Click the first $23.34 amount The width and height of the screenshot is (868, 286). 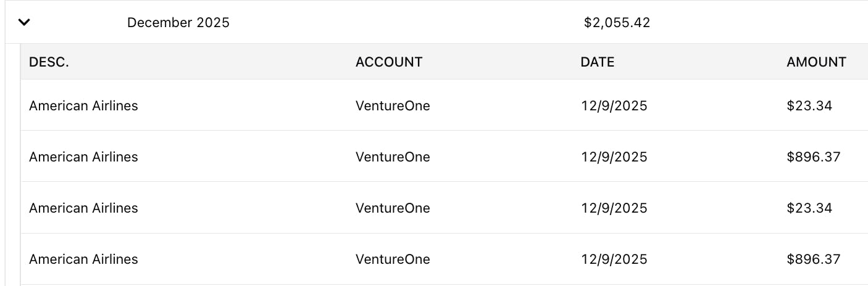809,105
